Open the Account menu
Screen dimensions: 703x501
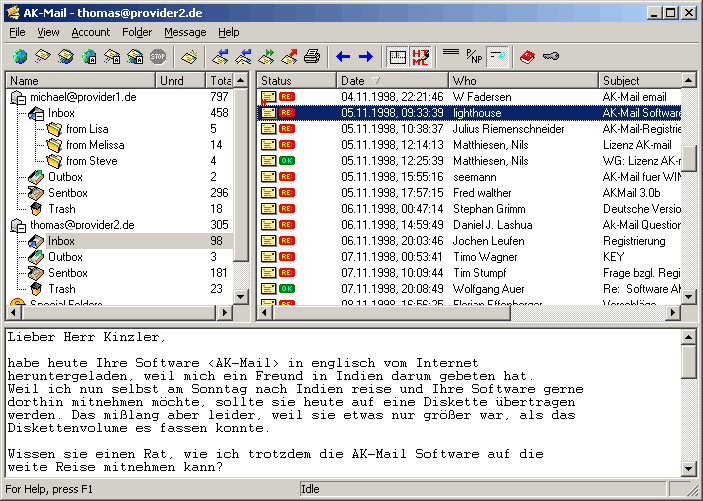coord(91,32)
